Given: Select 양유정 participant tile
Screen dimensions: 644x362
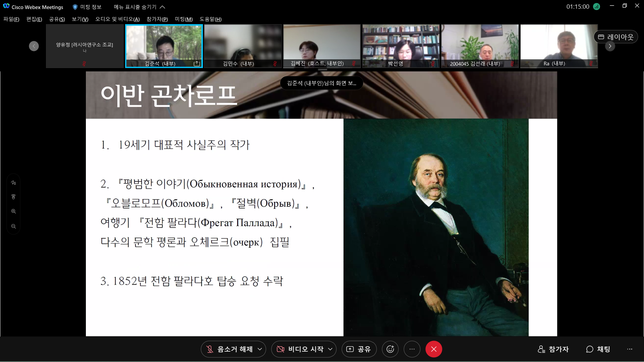Looking at the screenshot, I should tap(85, 46).
